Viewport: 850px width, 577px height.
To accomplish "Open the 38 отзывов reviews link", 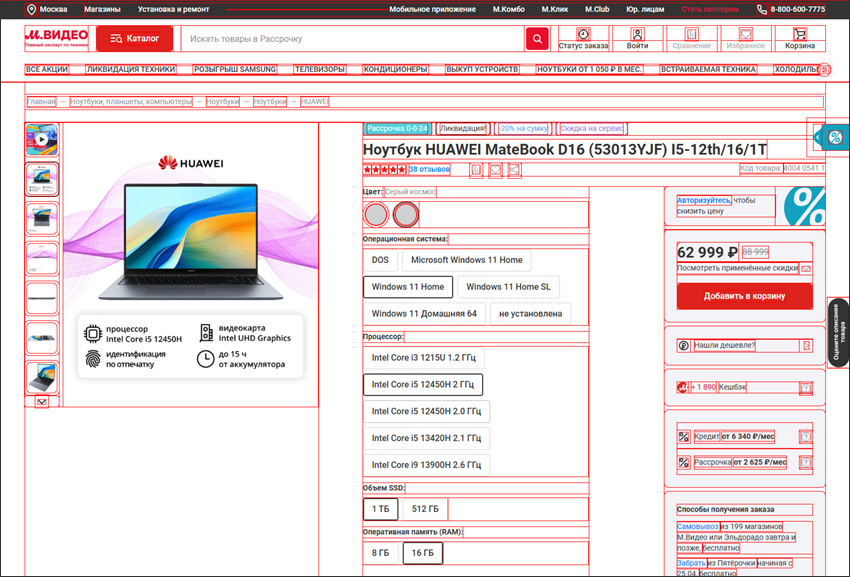I will coord(429,169).
